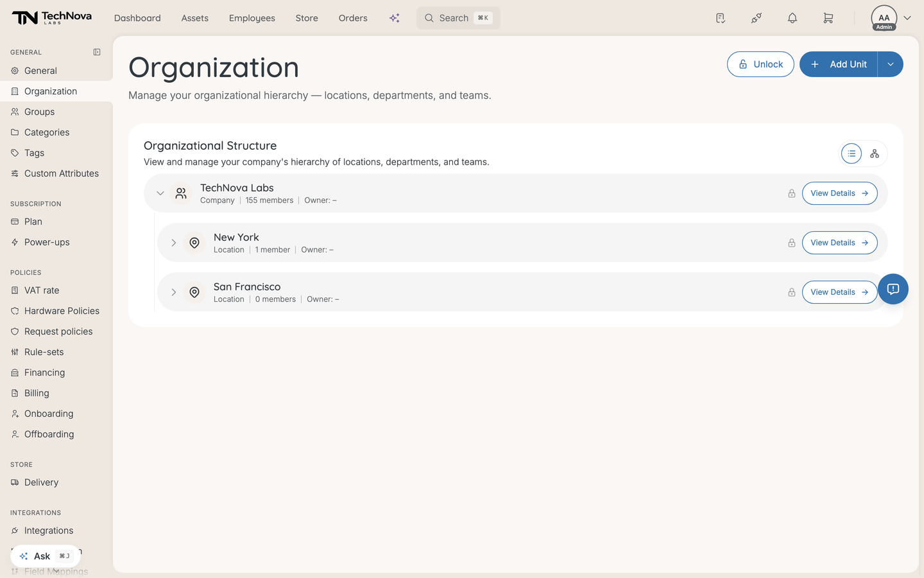924x578 pixels.
Task: Open the Add Unit dropdown arrow
Action: tap(891, 64)
